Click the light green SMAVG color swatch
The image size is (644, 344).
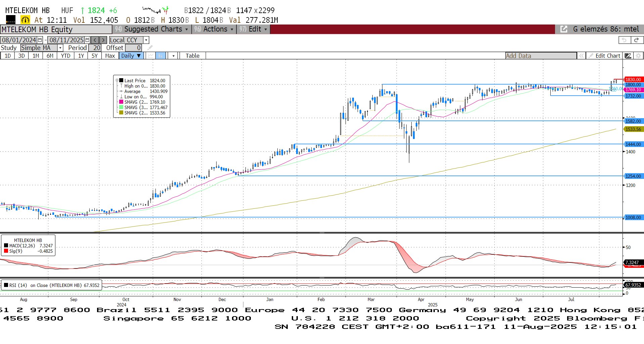pyautogui.click(x=121, y=107)
